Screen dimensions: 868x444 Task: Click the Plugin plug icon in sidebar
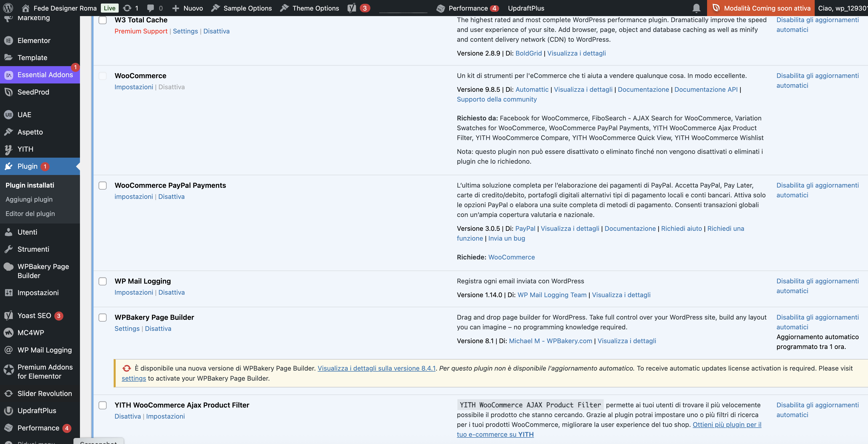pos(9,166)
